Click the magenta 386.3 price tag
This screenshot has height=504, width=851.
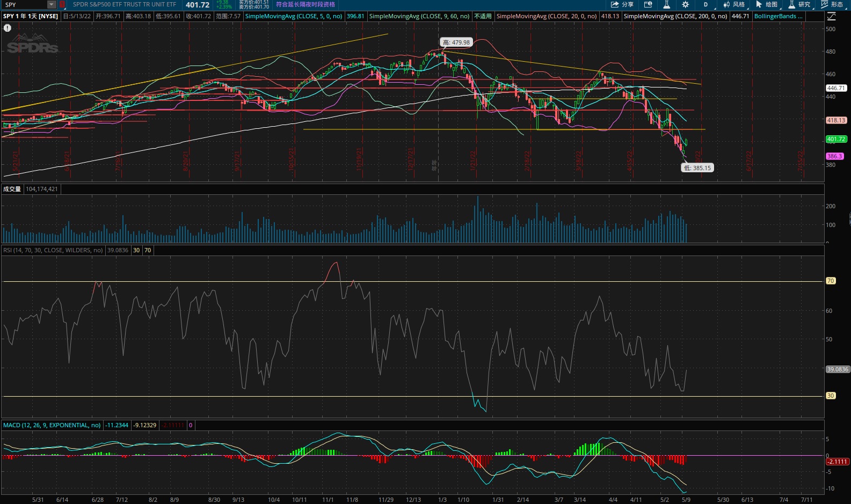(x=834, y=156)
